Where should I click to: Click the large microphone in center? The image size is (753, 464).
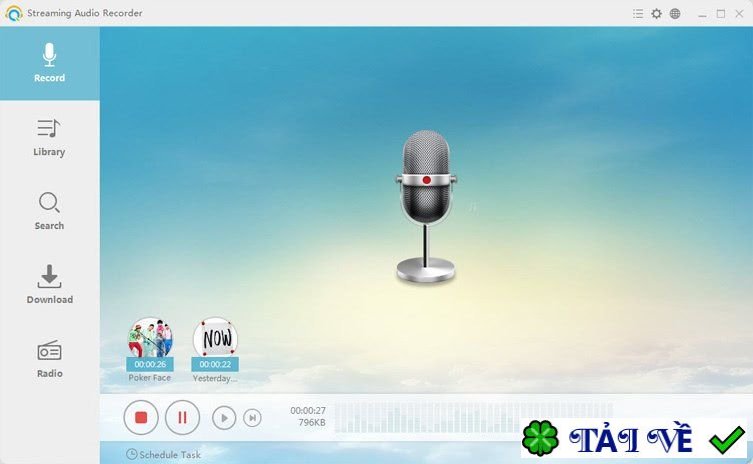pos(426,206)
